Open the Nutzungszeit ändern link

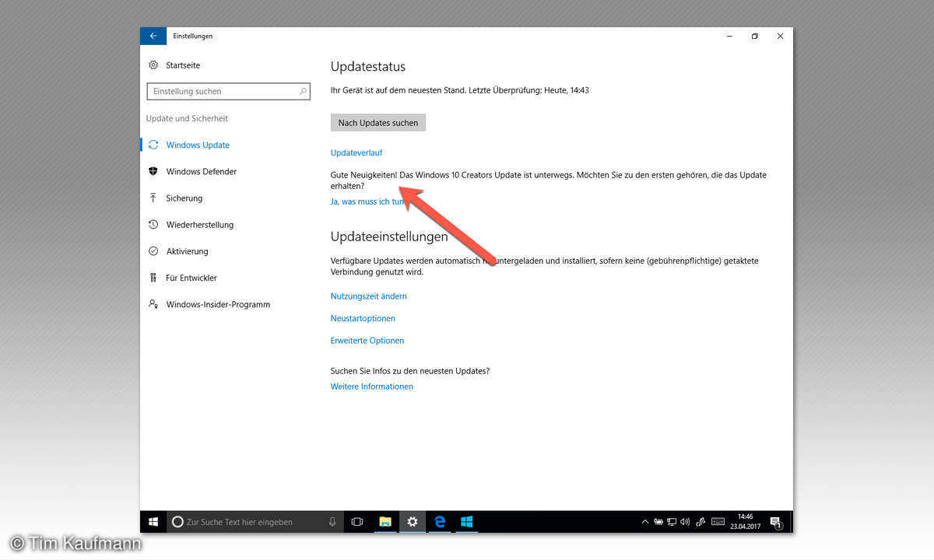(x=369, y=296)
